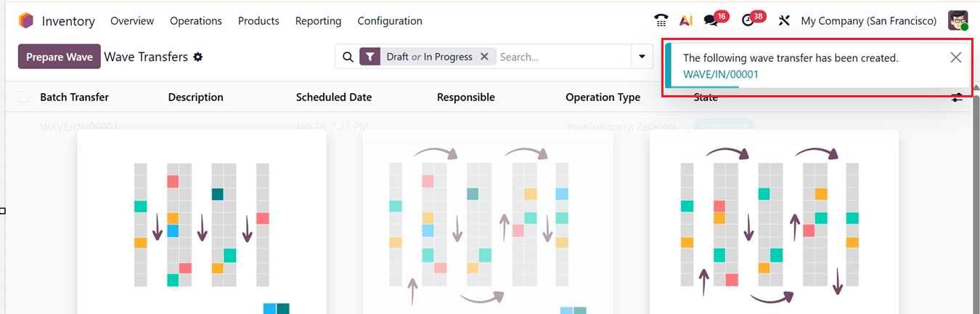This screenshot has width=980, height=314.
Task: Open the Operations menu
Action: pyautogui.click(x=196, y=21)
